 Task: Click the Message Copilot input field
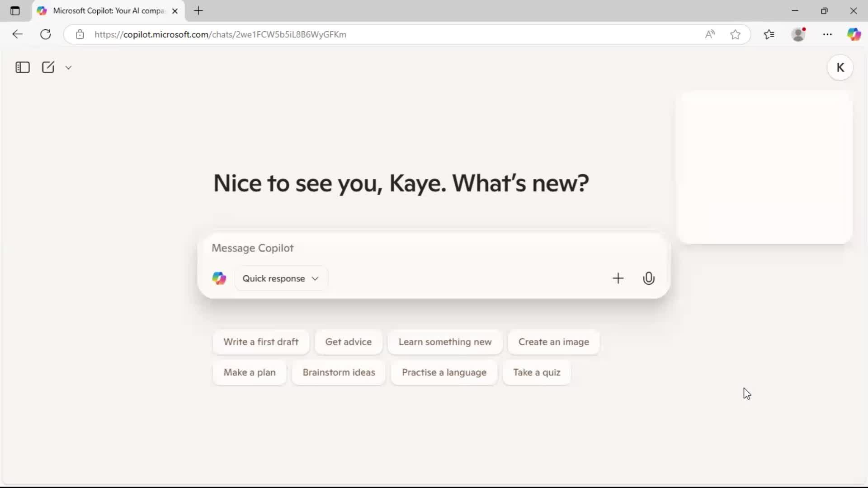[433, 248]
